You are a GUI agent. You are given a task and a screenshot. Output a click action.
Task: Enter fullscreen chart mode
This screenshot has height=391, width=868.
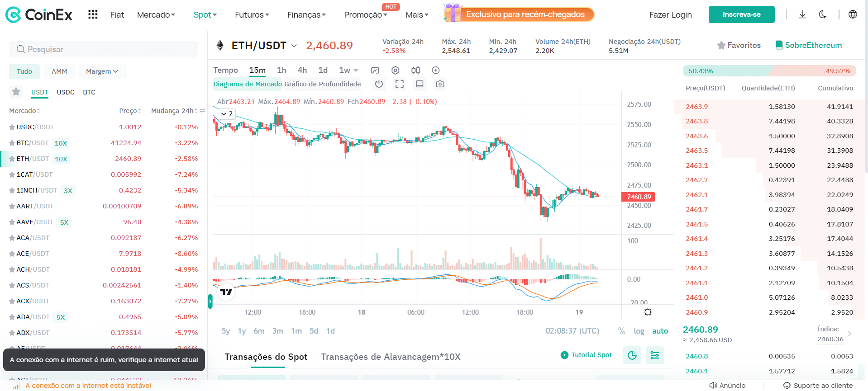400,84
